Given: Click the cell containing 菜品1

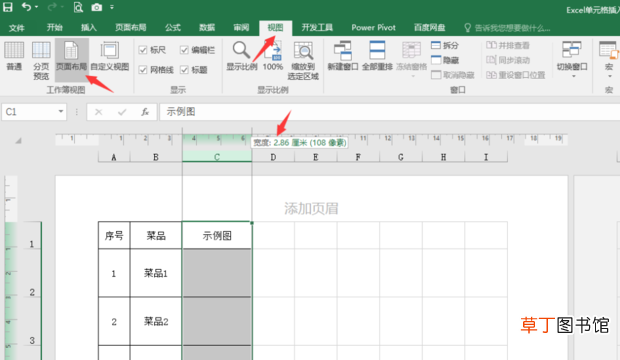Looking at the screenshot, I should pyautogui.click(x=156, y=273).
